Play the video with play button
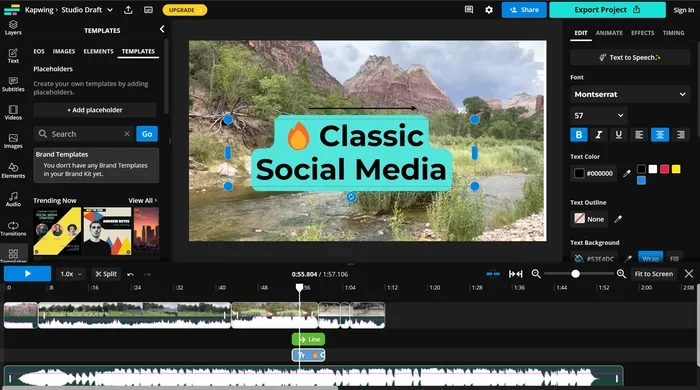This screenshot has height=390, width=700. coord(27,274)
